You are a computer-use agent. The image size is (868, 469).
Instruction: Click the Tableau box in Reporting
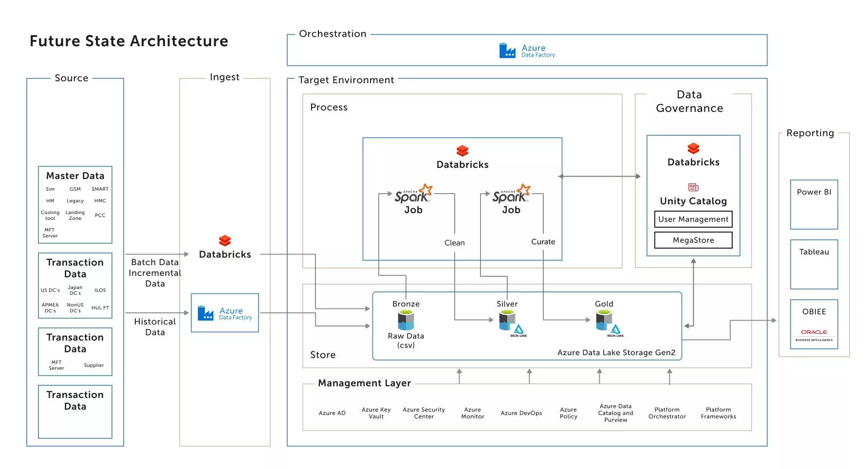coord(813,264)
